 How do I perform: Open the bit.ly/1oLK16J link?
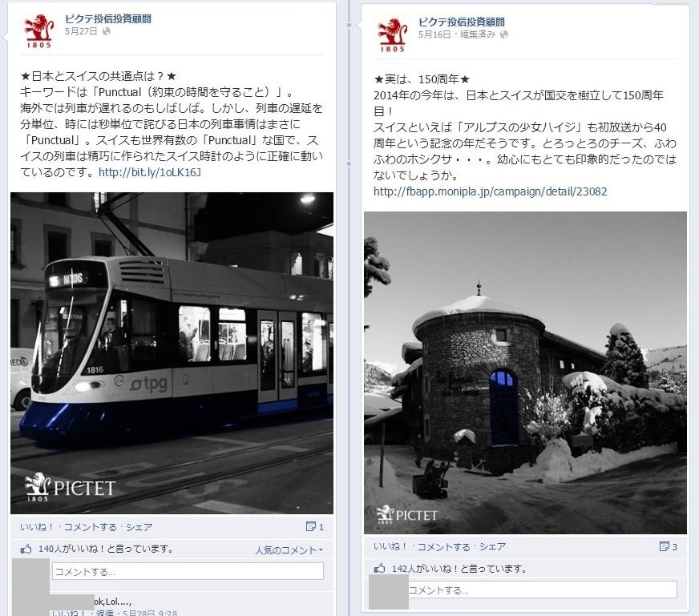(150, 172)
